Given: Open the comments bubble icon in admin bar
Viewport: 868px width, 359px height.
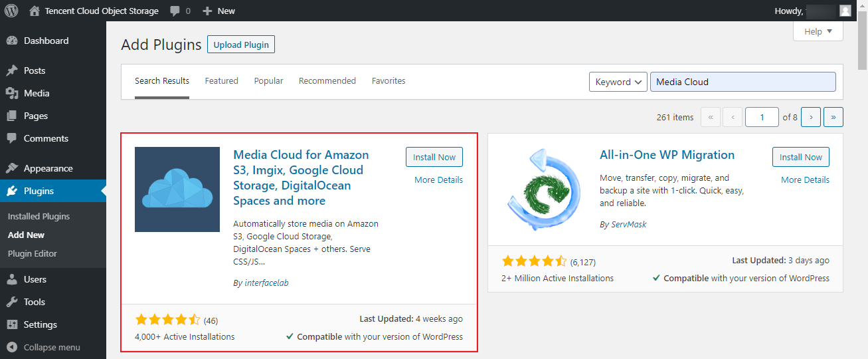Looking at the screenshot, I should tap(175, 11).
